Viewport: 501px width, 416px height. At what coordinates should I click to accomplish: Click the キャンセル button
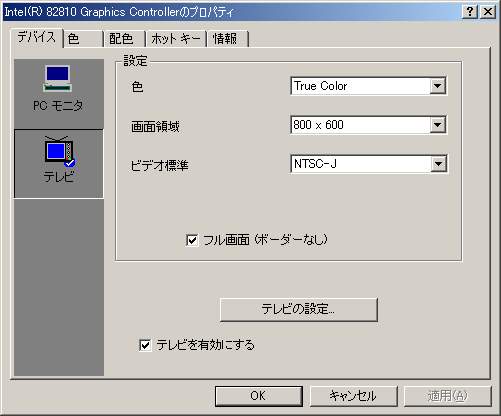point(354,396)
